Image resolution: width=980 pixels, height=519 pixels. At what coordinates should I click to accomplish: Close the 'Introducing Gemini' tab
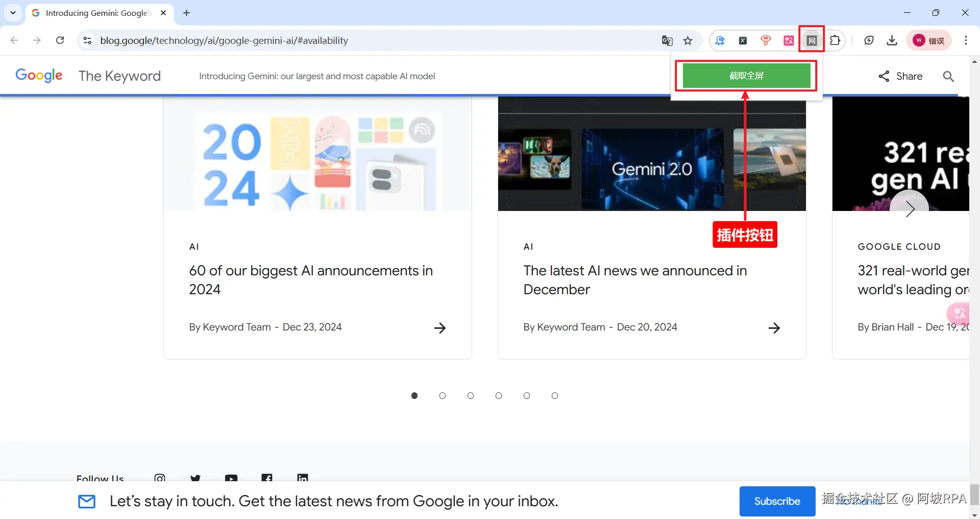[x=163, y=13]
